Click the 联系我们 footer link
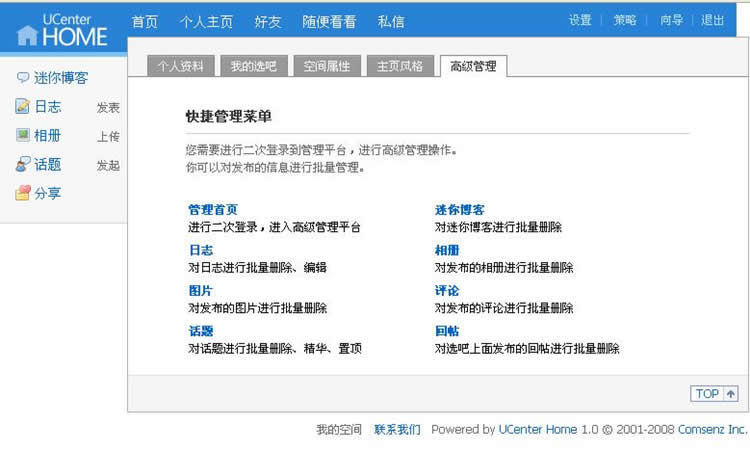This screenshot has width=750, height=476. [x=397, y=430]
